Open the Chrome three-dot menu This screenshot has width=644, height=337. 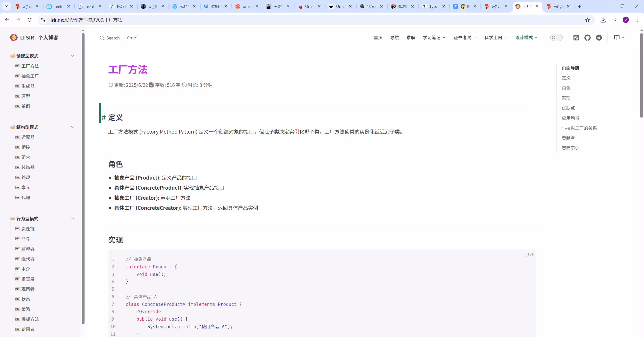pyautogui.click(x=637, y=20)
